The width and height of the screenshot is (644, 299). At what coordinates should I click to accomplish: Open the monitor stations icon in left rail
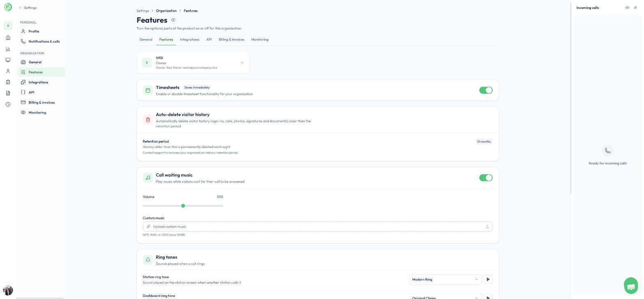tap(8, 60)
